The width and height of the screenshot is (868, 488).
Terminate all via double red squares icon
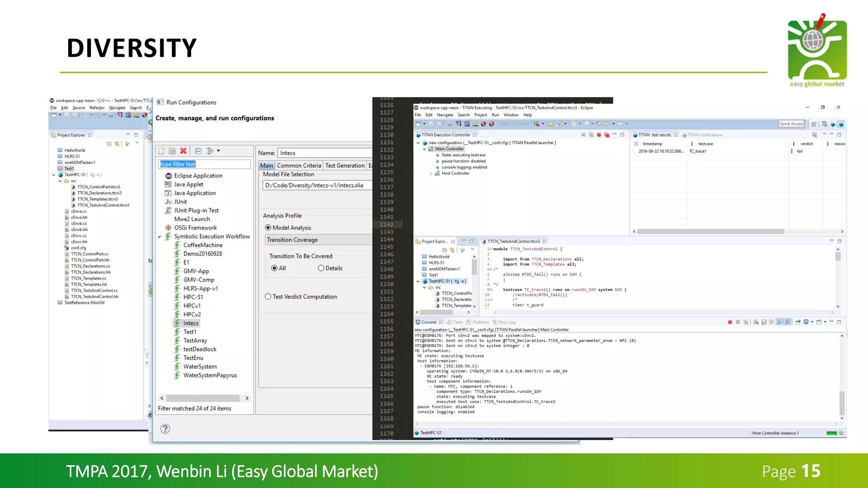[606, 135]
